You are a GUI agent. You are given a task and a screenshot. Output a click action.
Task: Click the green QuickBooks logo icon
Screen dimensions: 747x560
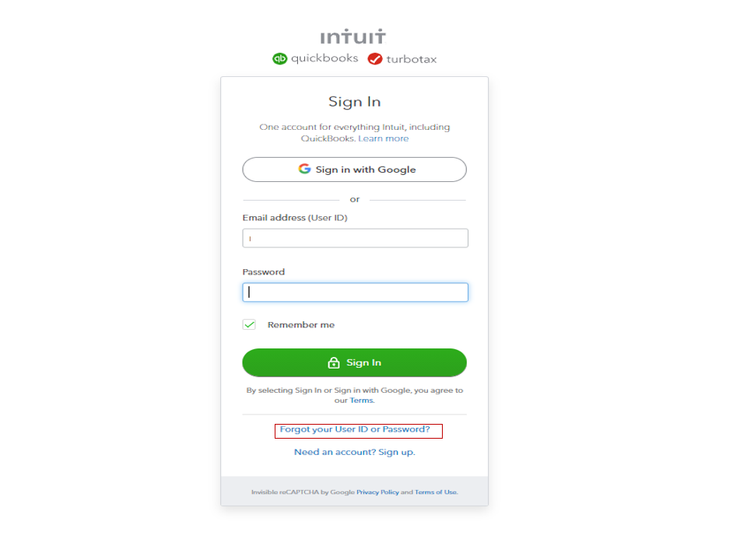click(280, 58)
